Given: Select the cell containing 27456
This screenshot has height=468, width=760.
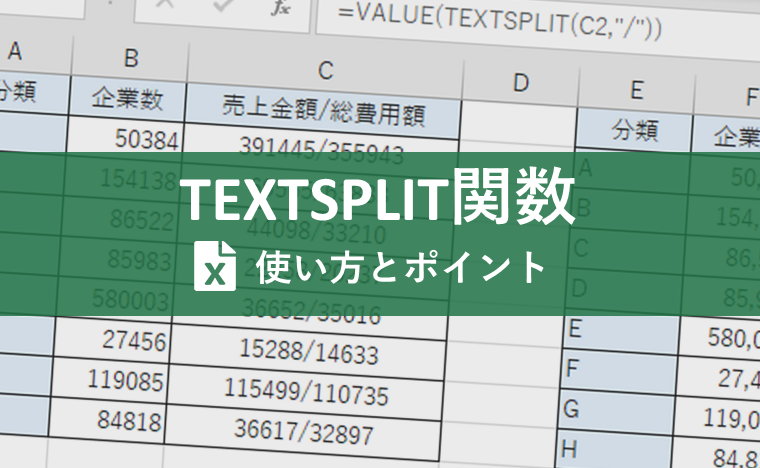Looking at the screenshot, I should click(132, 341).
